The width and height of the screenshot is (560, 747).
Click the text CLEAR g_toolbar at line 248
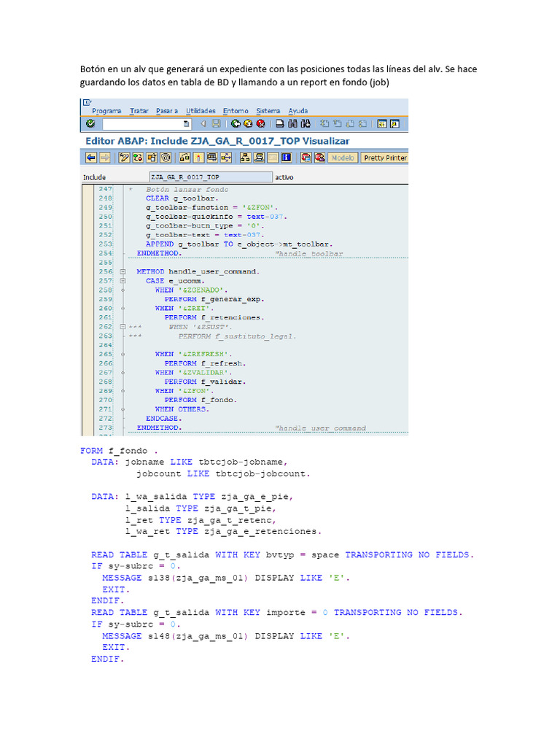182,198
